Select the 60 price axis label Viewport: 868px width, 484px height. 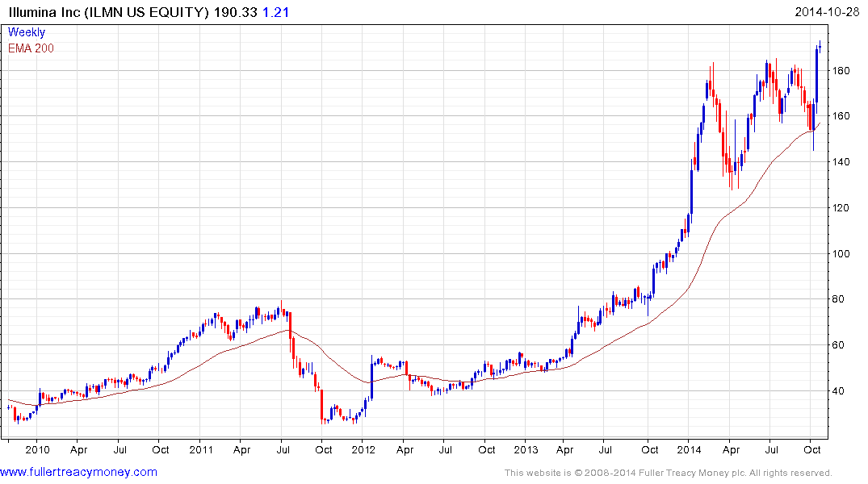click(x=838, y=345)
